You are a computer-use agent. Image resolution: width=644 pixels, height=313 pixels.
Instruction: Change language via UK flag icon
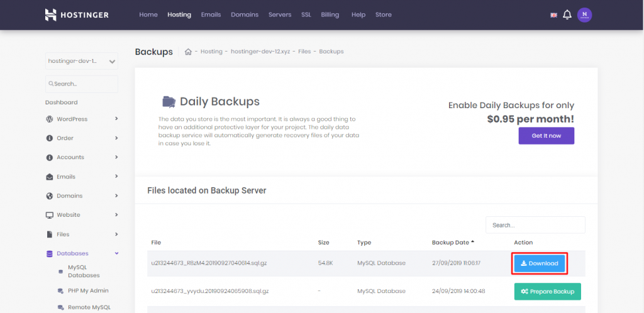(x=553, y=15)
